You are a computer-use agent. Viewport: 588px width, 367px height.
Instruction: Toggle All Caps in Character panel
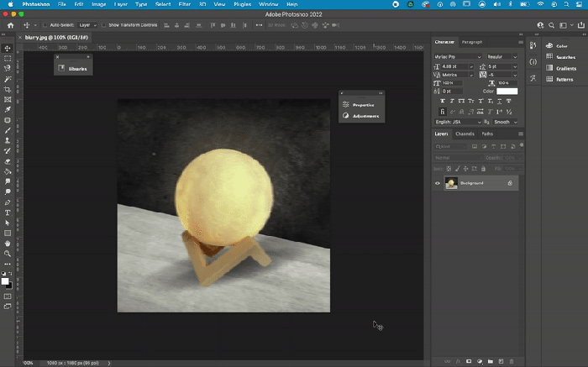(462, 102)
